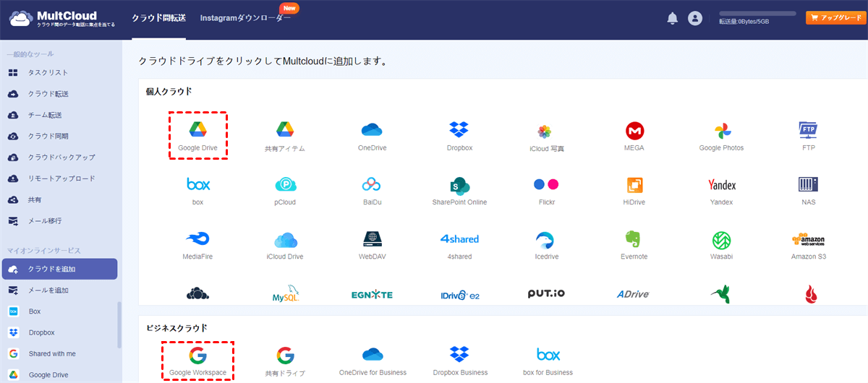This screenshot has width=868, height=383.
Task: Choose Google Photos service
Action: tap(721, 135)
